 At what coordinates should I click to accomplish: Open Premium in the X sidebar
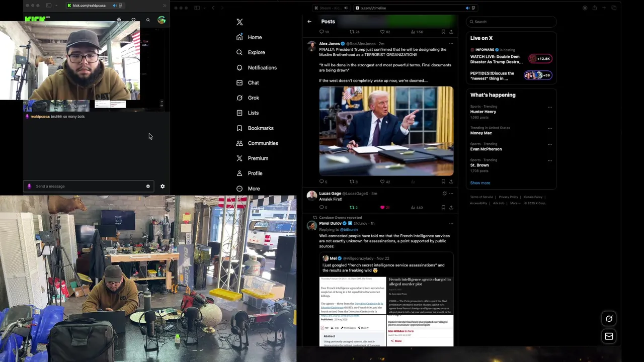pyautogui.click(x=252, y=158)
